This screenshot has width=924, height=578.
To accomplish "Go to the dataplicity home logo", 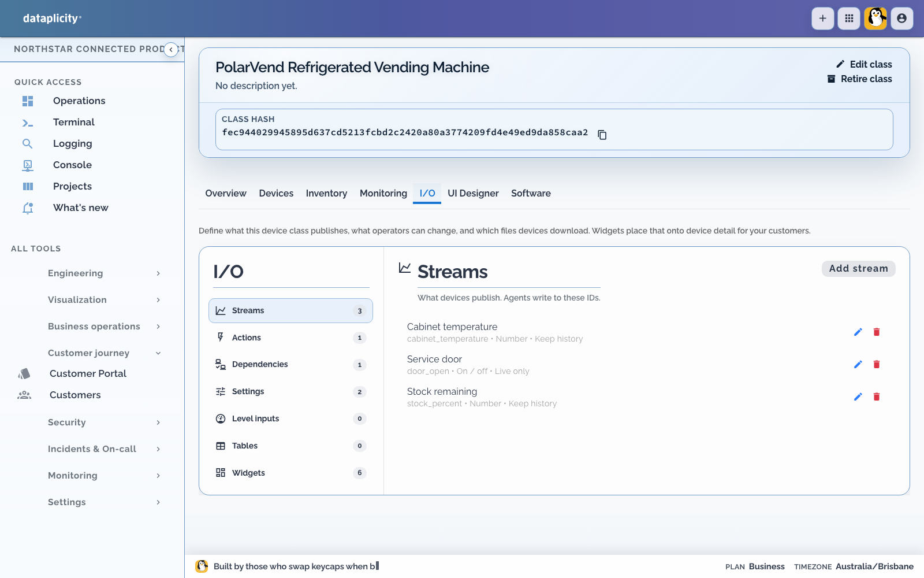I will (x=52, y=18).
